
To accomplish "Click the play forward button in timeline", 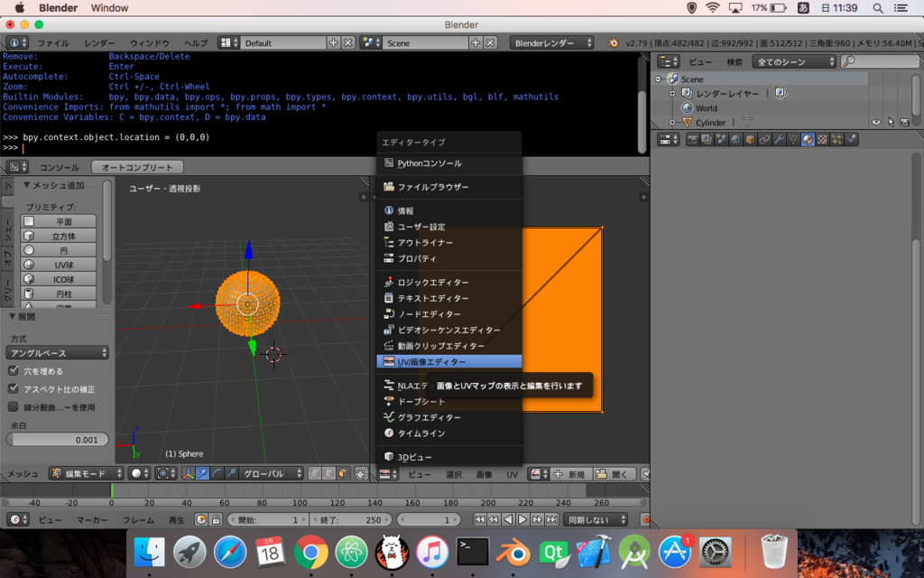I will click(x=522, y=519).
